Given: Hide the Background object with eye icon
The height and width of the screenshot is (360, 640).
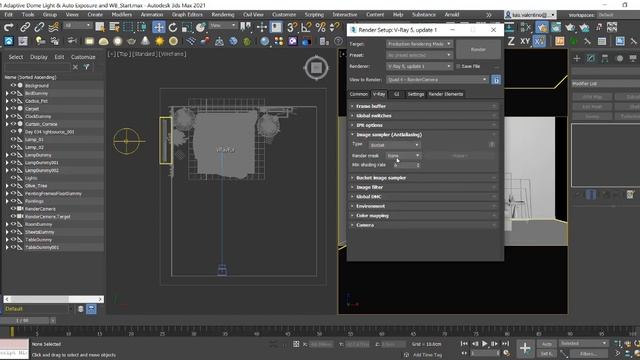Looking at the screenshot, I should 13,85.
